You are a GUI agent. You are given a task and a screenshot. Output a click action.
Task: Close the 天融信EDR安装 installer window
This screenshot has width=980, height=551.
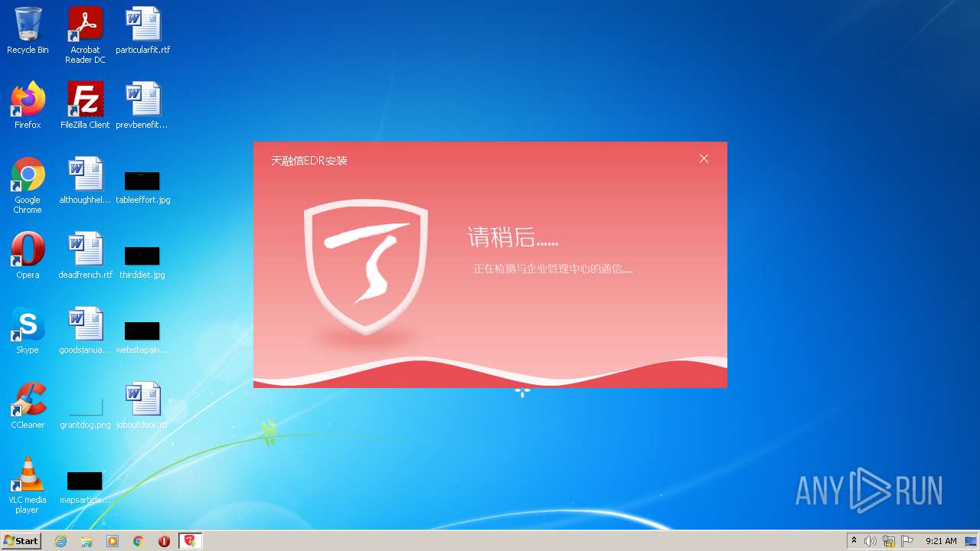(x=704, y=158)
